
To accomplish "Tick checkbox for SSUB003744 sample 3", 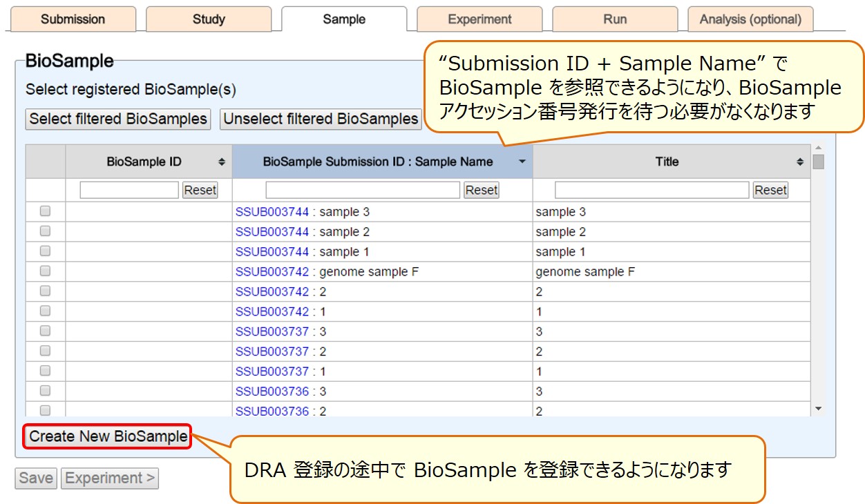I will pos(46,211).
